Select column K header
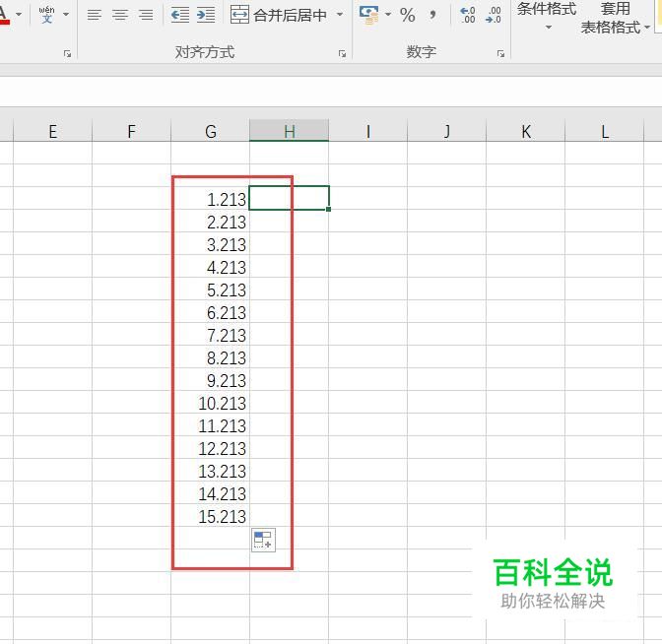662x644 pixels. point(526,132)
